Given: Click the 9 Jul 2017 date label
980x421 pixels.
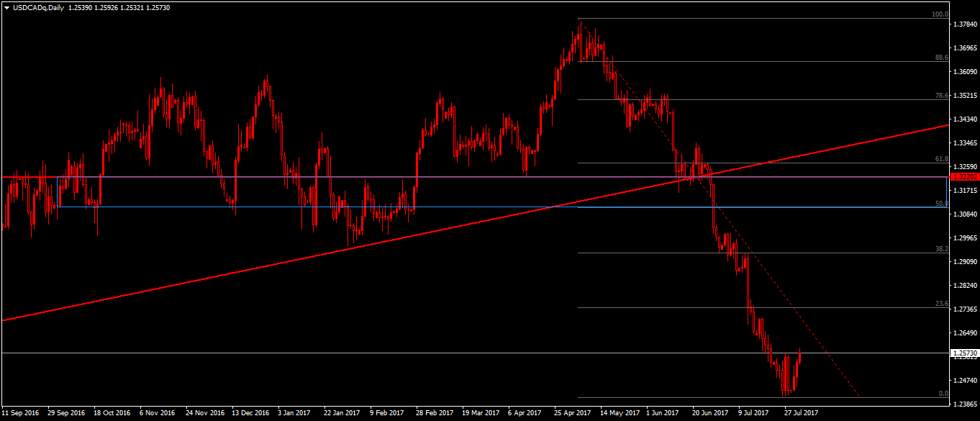Looking at the screenshot, I should tap(755, 413).
